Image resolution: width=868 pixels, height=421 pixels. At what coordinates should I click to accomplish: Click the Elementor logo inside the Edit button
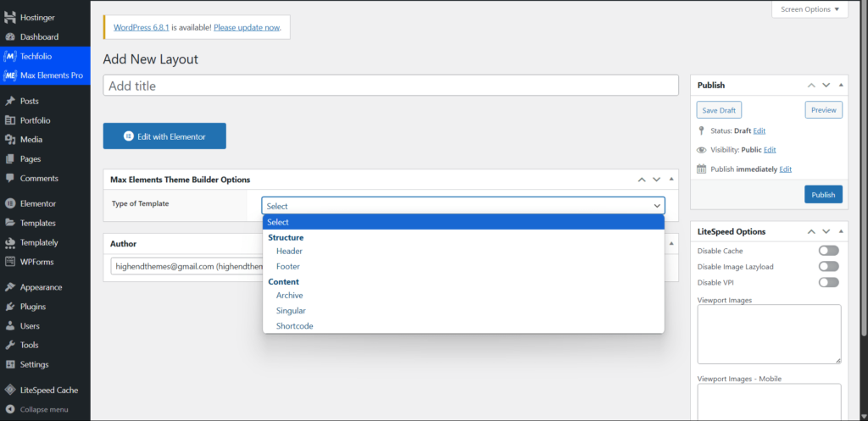click(129, 136)
